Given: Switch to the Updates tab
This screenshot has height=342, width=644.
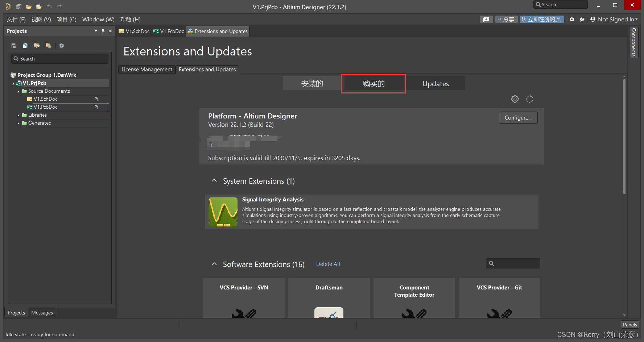Looking at the screenshot, I should coord(435,84).
